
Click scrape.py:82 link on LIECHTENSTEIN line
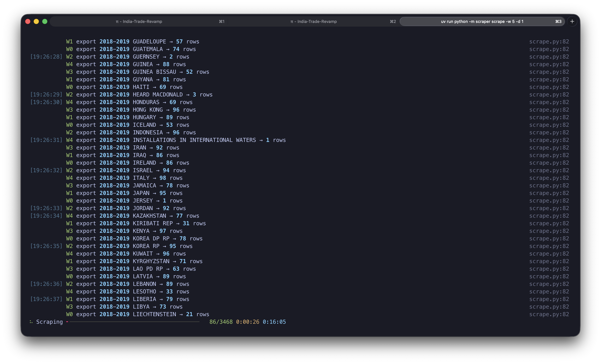549,314
